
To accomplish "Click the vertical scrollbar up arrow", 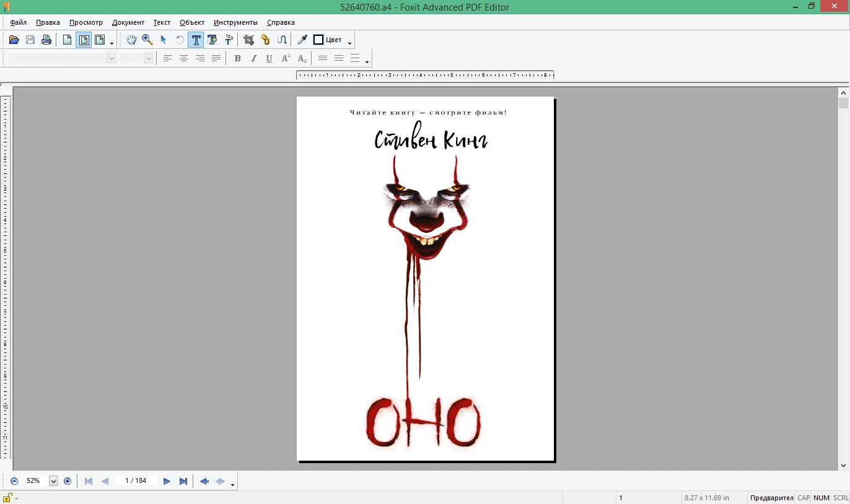I will [x=843, y=92].
